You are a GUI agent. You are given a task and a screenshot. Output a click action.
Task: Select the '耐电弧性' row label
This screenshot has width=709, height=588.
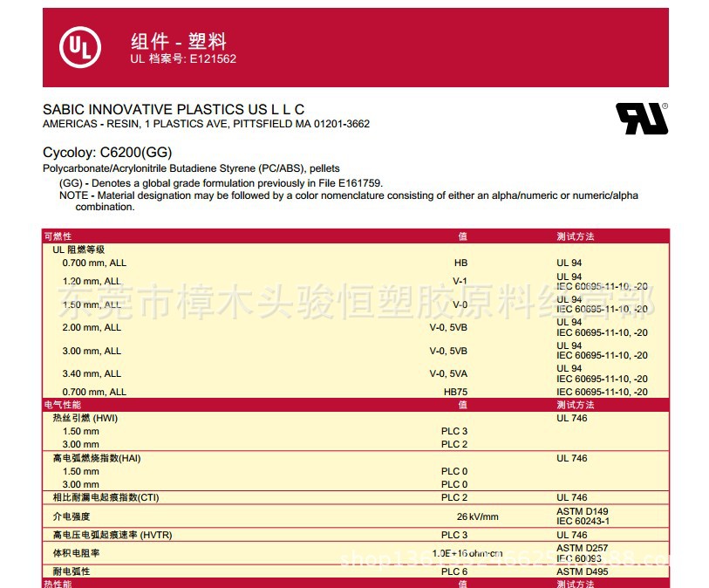(72, 571)
